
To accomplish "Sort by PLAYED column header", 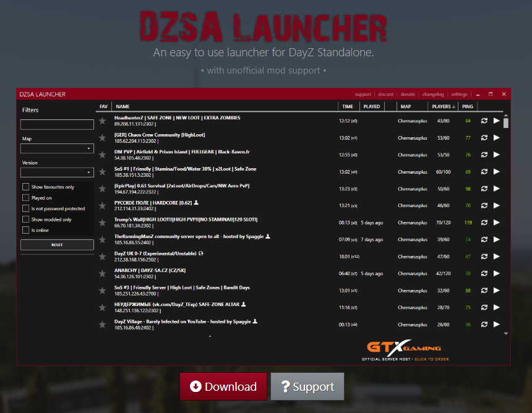I will (372, 106).
